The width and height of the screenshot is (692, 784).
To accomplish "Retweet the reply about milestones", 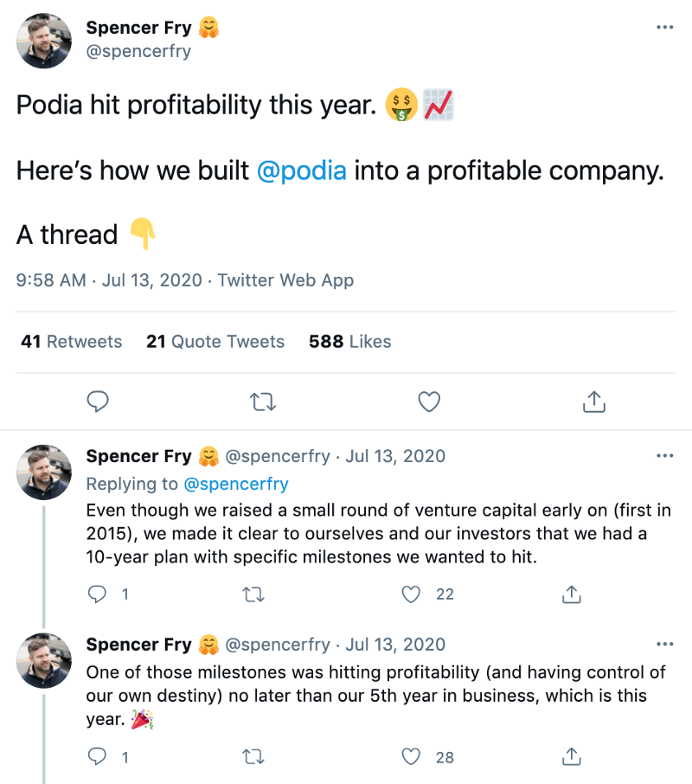I will (253, 756).
